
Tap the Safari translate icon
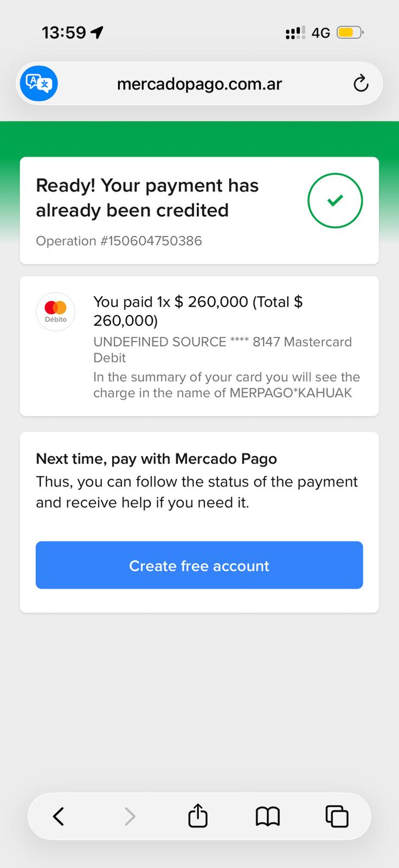(x=38, y=84)
